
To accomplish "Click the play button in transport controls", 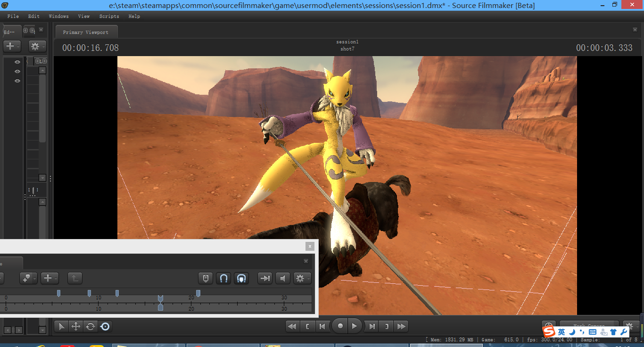I will (x=355, y=326).
